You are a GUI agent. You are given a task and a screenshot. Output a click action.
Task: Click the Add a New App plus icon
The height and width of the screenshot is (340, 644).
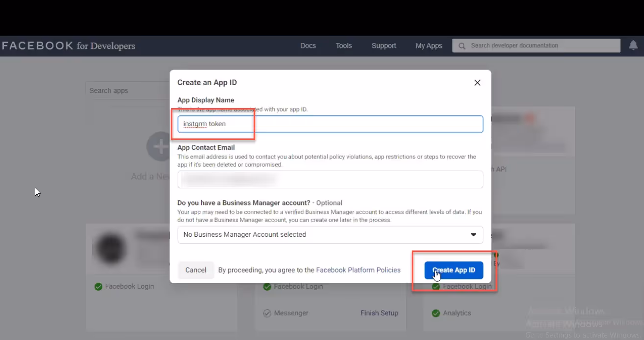coord(159,146)
